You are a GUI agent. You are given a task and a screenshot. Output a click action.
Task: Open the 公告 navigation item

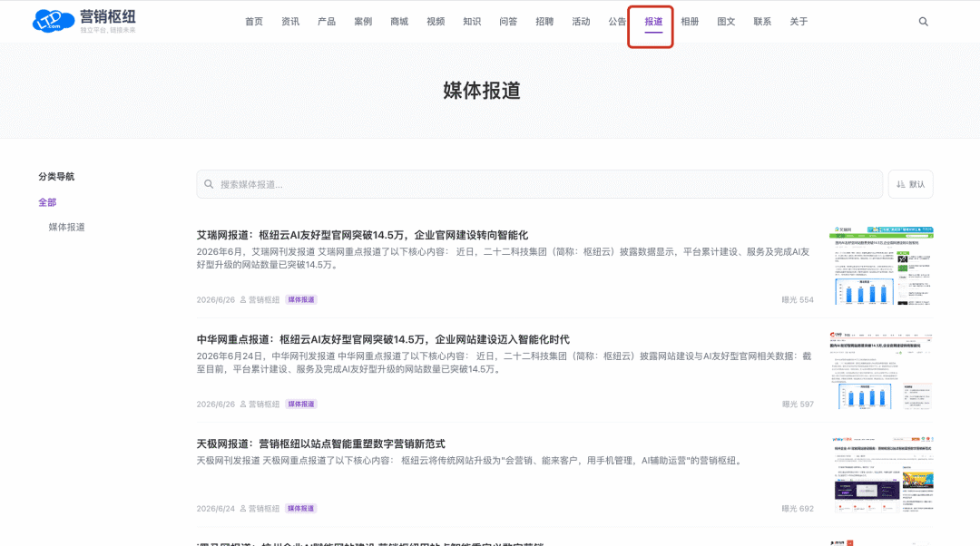617,21
